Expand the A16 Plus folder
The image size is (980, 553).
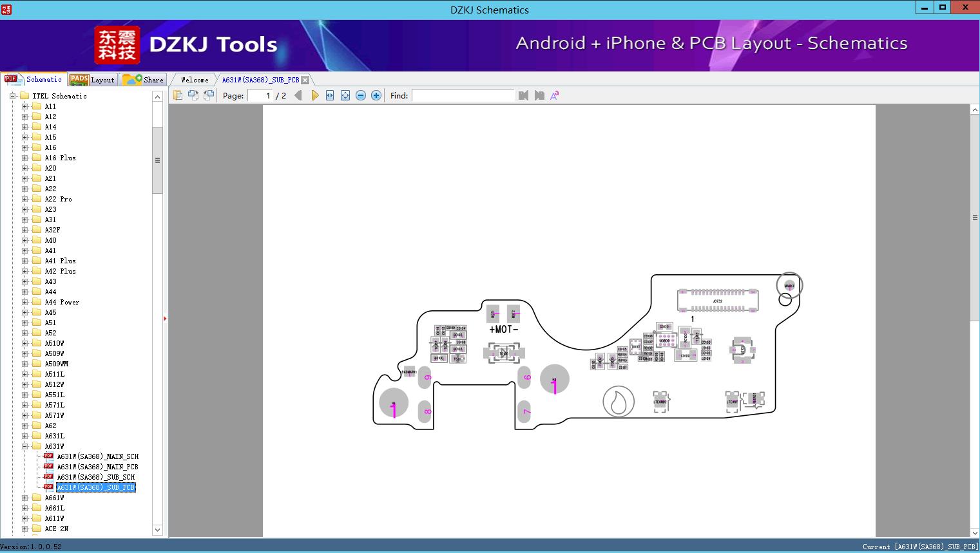[24, 158]
